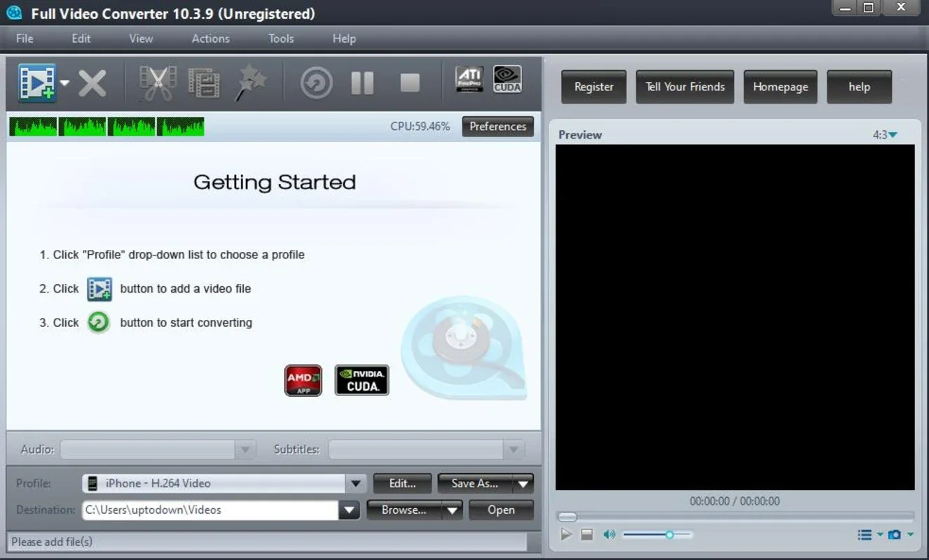The image size is (929, 560).
Task: Expand the Subtitles dropdown
Action: 514,449
